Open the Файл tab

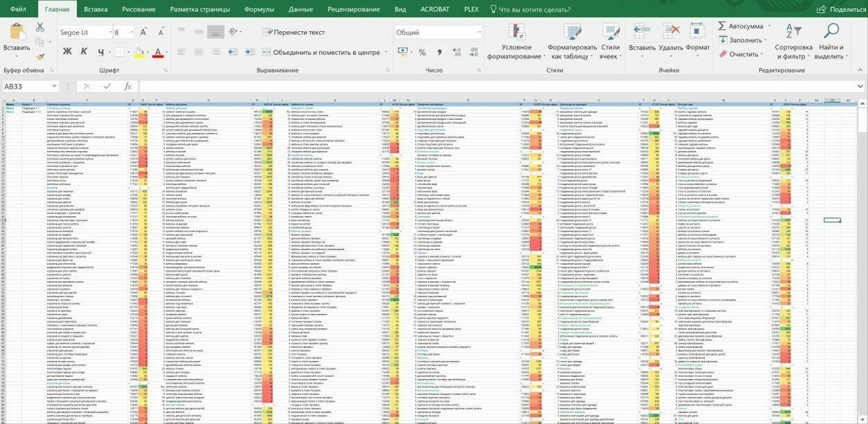point(19,9)
